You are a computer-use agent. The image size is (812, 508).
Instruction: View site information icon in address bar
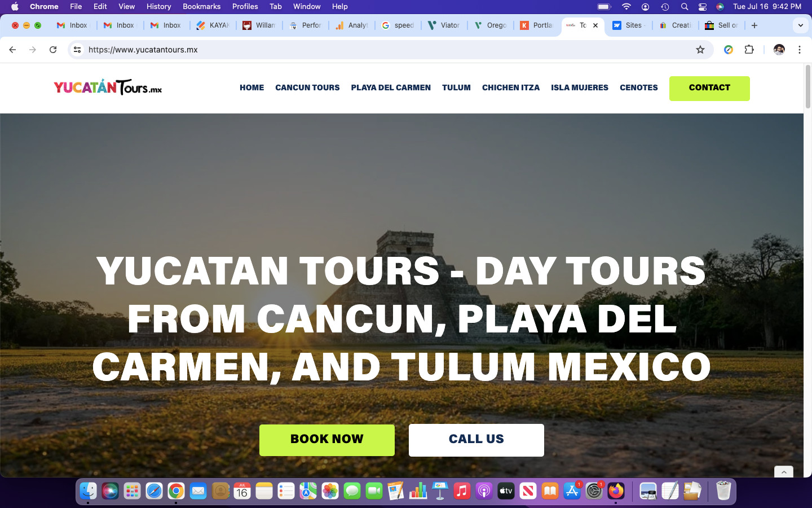pyautogui.click(x=77, y=50)
